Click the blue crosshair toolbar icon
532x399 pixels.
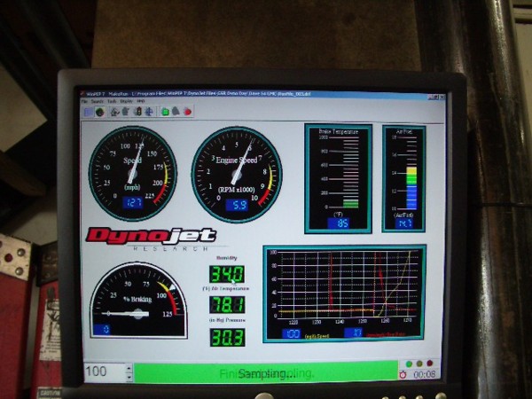(149, 112)
